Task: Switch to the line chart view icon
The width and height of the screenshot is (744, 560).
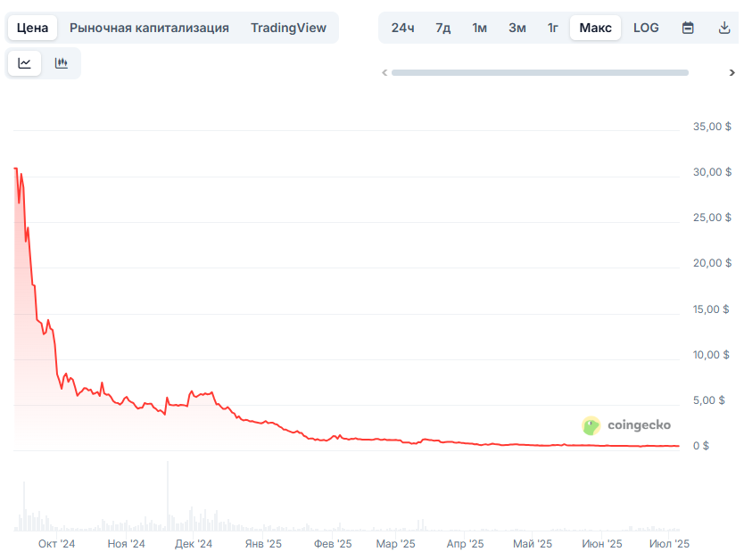Action: [25, 63]
